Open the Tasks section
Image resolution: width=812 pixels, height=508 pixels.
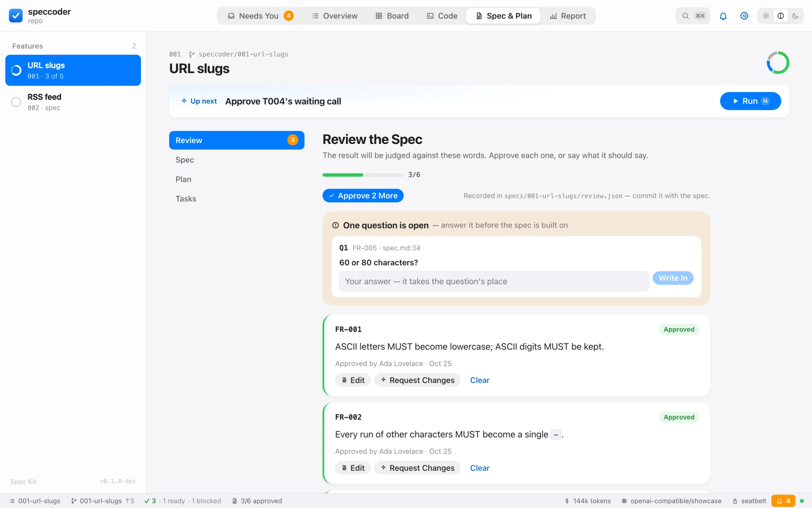point(236,199)
